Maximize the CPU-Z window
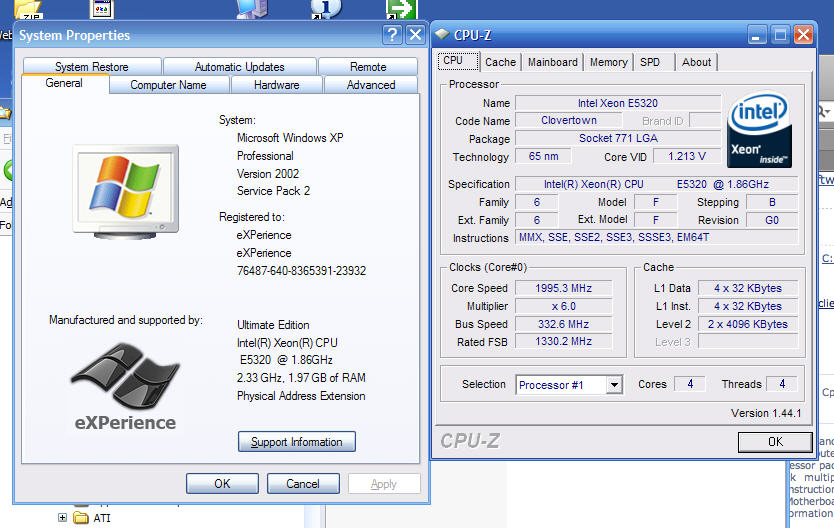 (x=780, y=35)
